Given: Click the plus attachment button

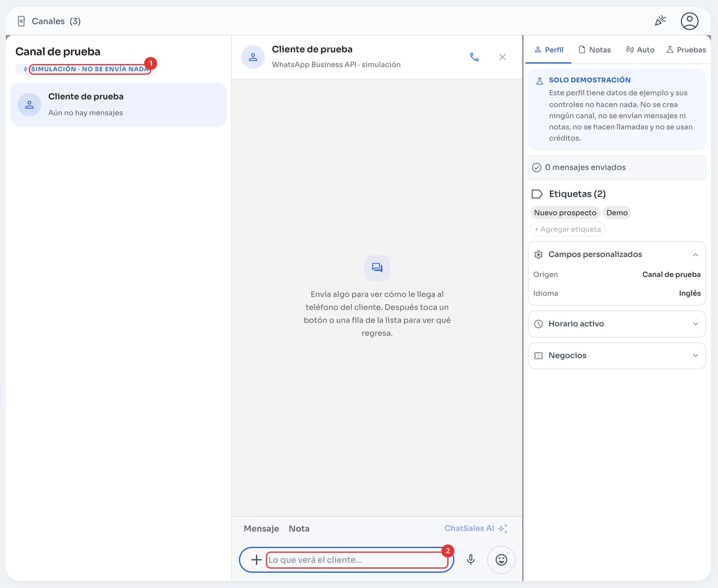Looking at the screenshot, I should 256,560.
